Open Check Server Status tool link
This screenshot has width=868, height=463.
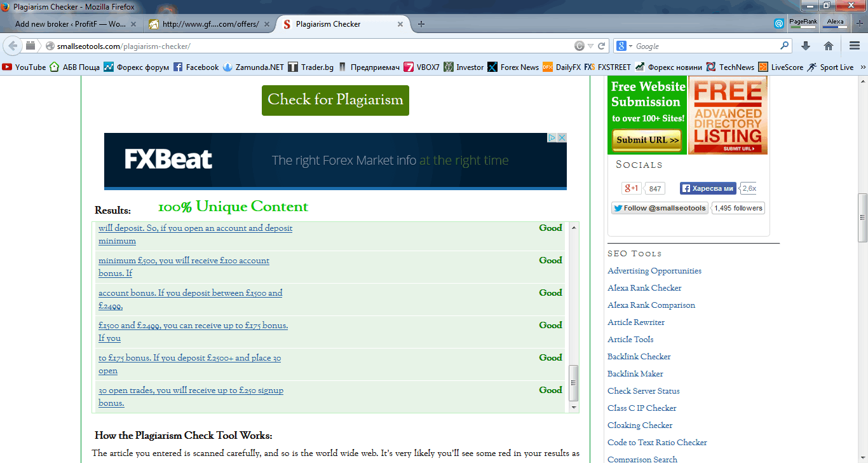(x=644, y=391)
